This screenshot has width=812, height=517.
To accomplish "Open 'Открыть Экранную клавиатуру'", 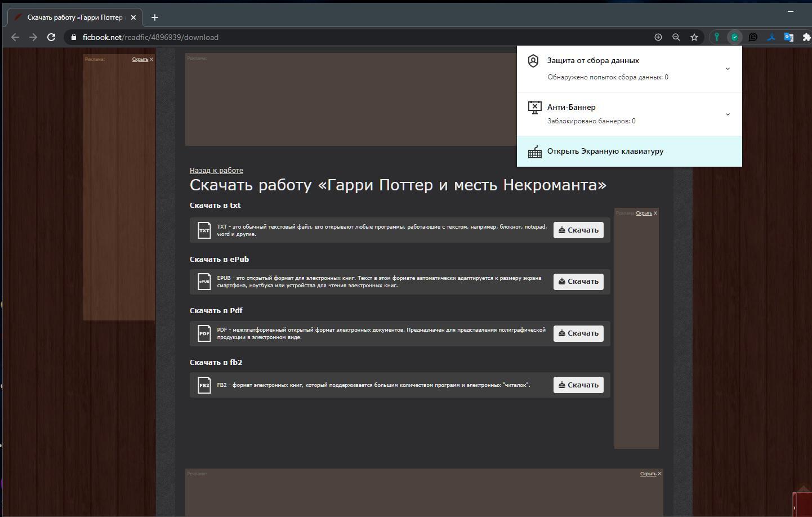I will [x=630, y=151].
